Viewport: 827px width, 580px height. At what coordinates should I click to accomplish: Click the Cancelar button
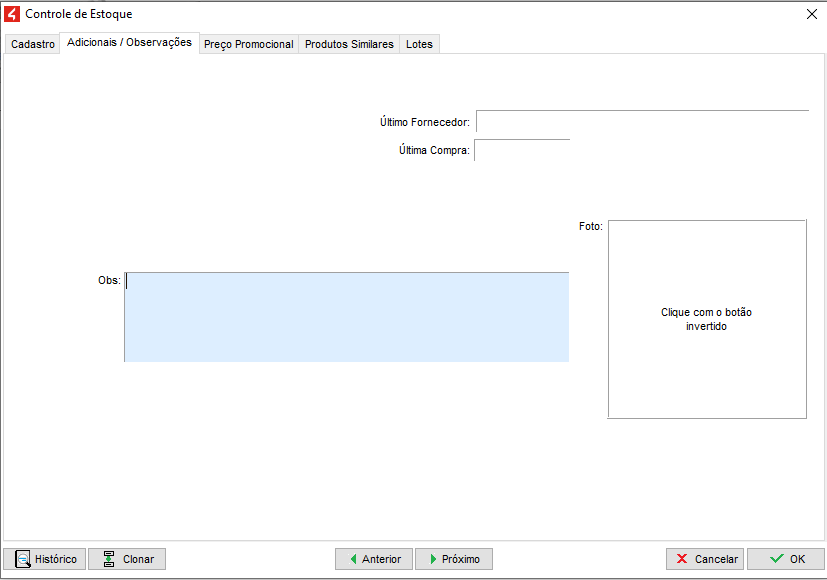(x=704, y=559)
